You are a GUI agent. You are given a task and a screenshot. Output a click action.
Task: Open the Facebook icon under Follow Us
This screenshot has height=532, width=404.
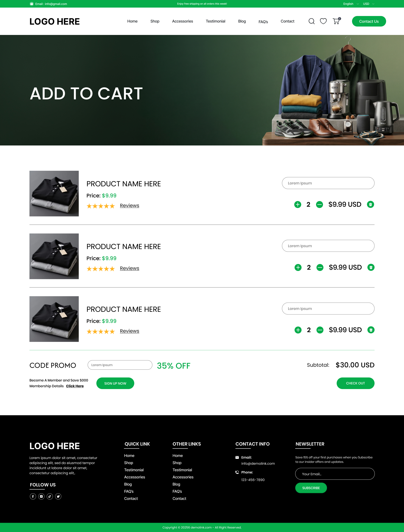point(33,496)
